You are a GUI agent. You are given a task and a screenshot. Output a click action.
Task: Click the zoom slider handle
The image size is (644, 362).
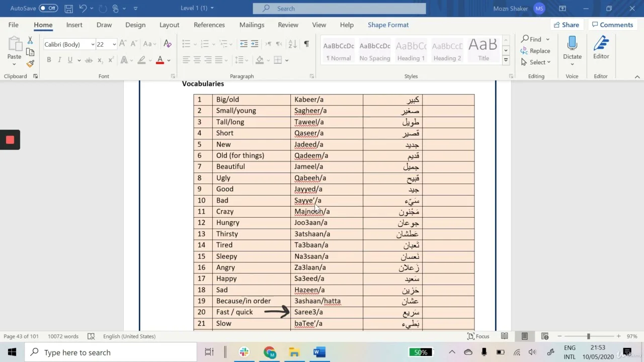[588, 336]
